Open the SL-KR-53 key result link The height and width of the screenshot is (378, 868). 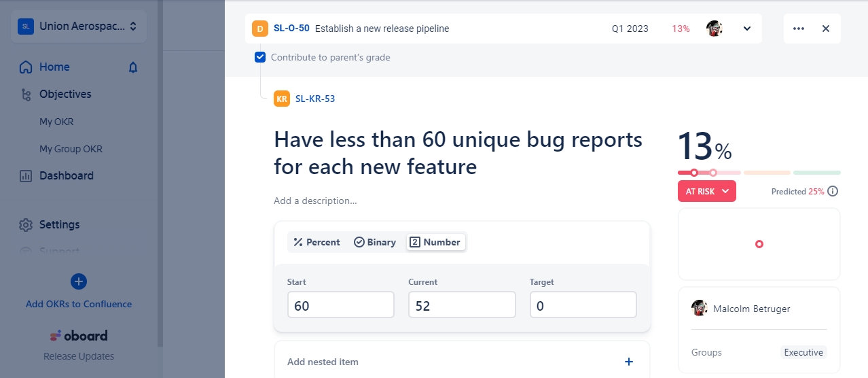315,99
